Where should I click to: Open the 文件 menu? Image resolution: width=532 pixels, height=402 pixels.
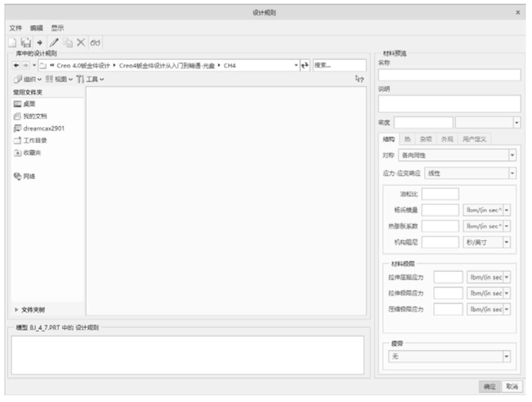point(16,28)
